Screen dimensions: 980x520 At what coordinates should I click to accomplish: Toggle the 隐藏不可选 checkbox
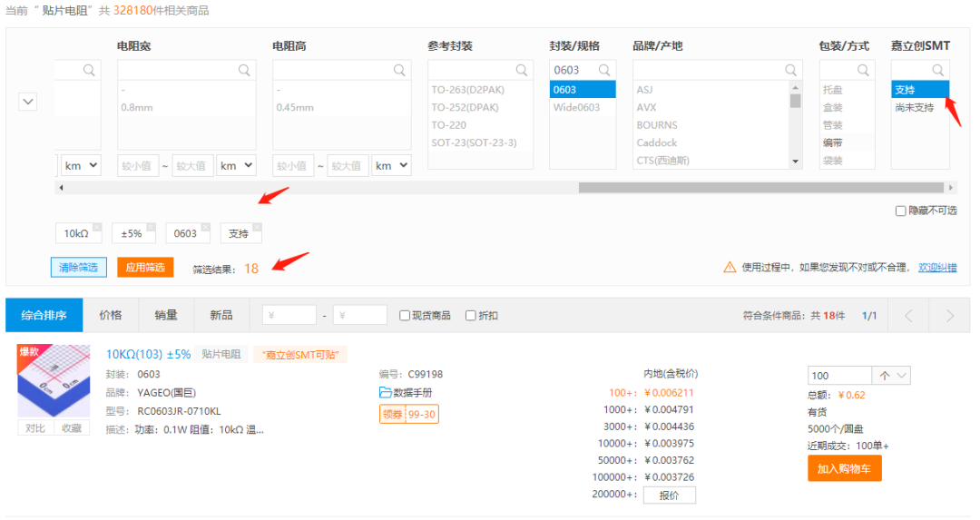click(900, 211)
